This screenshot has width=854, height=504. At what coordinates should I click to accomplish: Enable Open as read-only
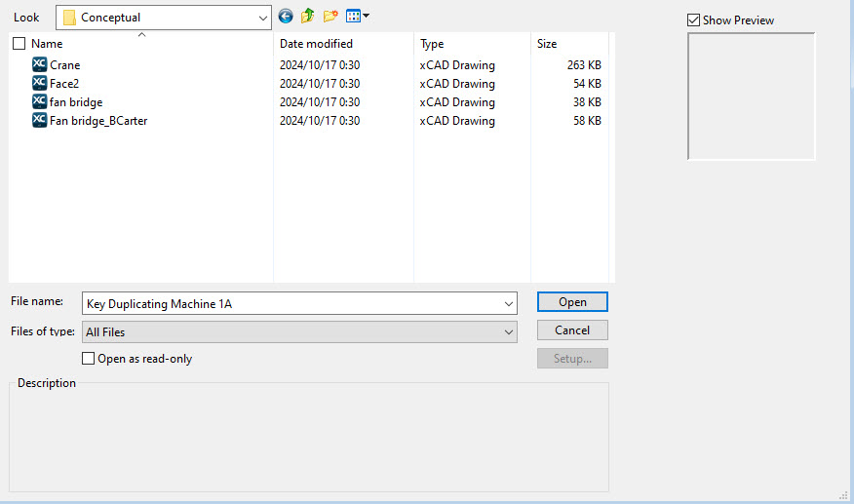(x=88, y=358)
